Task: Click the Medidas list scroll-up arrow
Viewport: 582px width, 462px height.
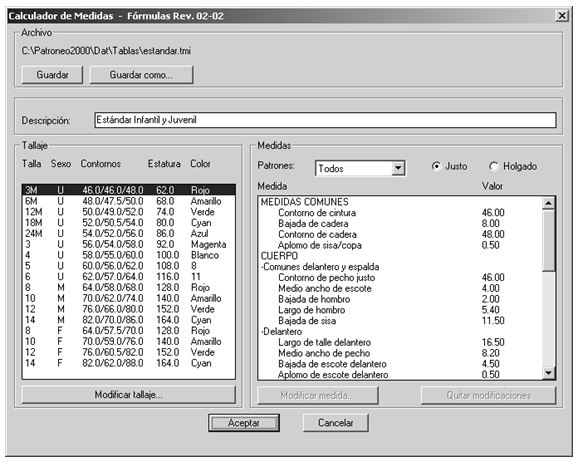Action: tap(549, 203)
